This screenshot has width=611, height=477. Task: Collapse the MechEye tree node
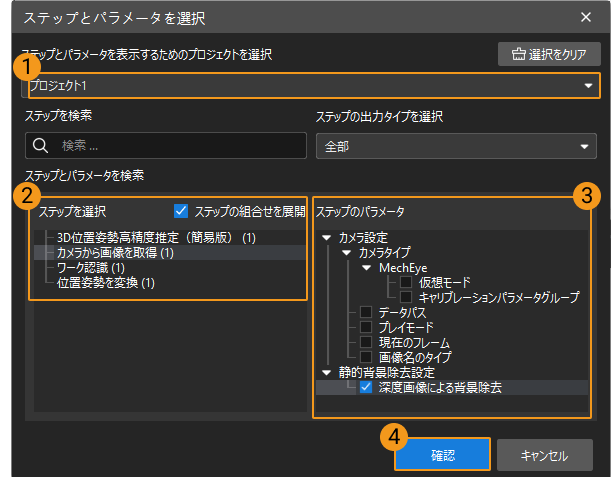pyautogui.click(x=367, y=268)
